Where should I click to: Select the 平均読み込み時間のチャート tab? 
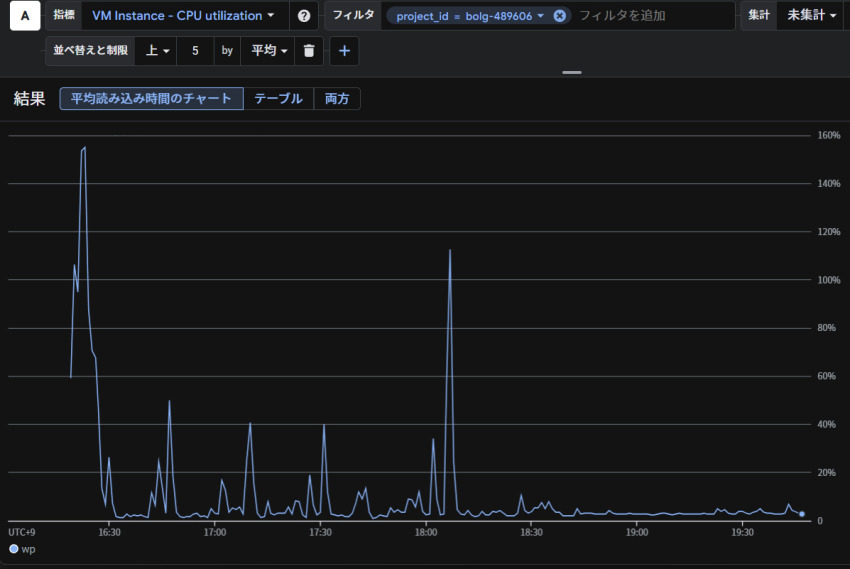tap(151, 99)
